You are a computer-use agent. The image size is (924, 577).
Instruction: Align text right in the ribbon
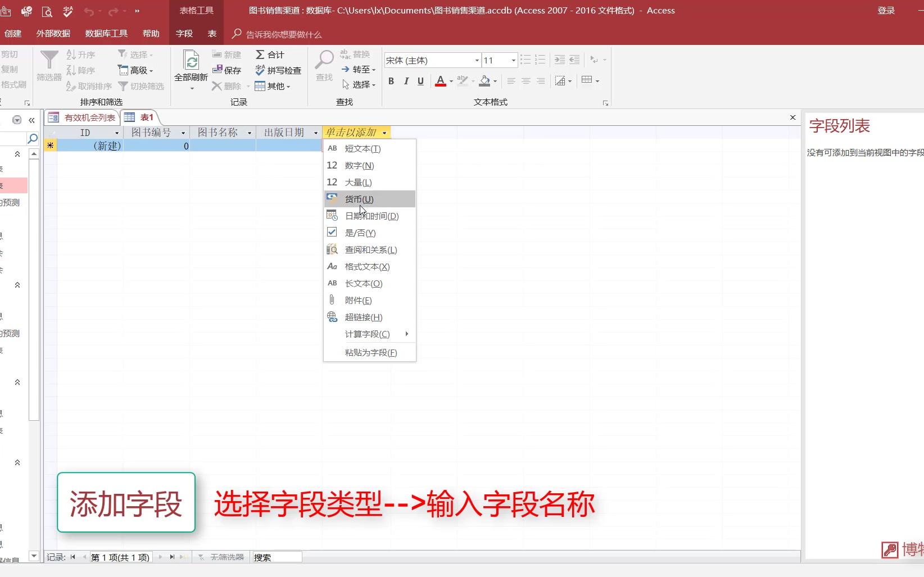click(x=541, y=81)
